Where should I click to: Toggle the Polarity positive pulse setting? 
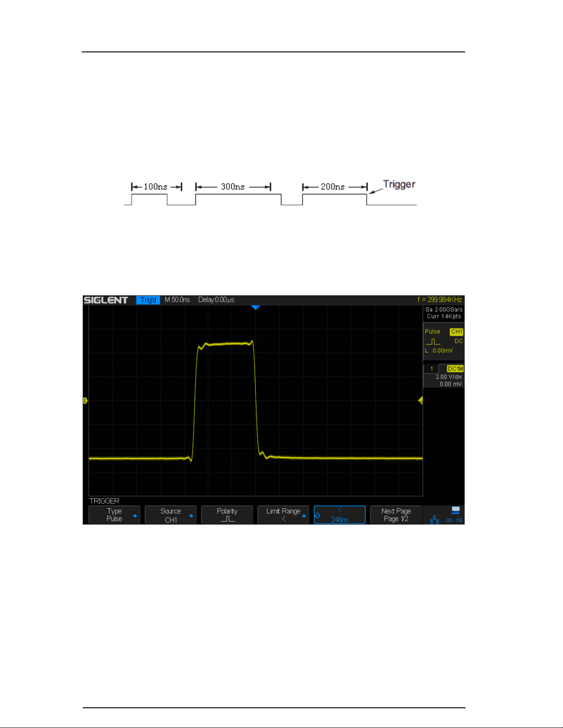pos(227,515)
